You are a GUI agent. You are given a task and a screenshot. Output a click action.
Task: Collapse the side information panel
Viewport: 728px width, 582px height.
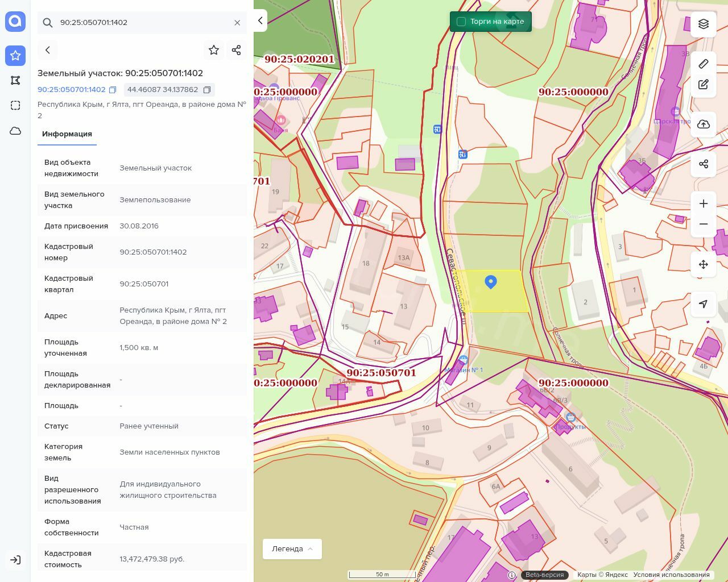pos(260,21)
